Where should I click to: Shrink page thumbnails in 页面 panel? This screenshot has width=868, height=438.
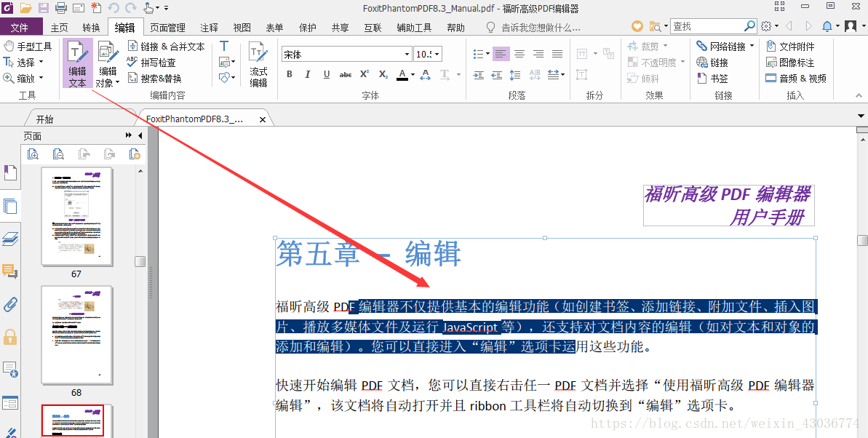[57, 154]
